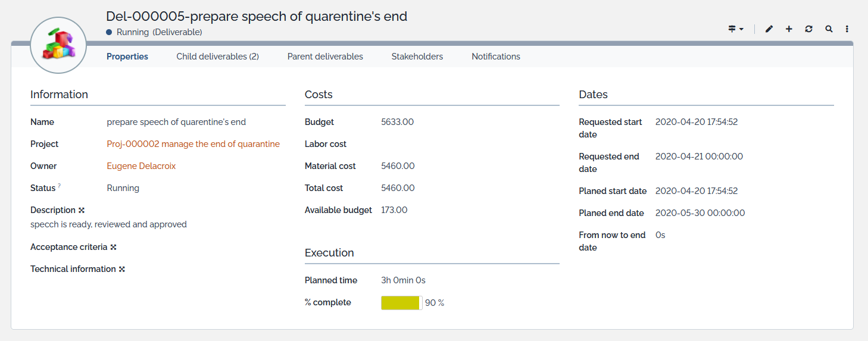Expand the Description field with its icon
Screen dimensions: 868x341
(x=82, y=210)
